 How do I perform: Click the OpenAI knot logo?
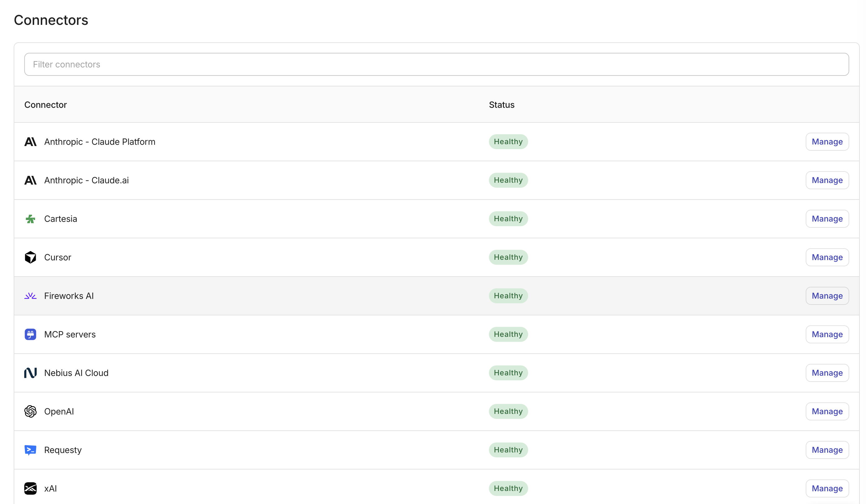coord(30,411)
